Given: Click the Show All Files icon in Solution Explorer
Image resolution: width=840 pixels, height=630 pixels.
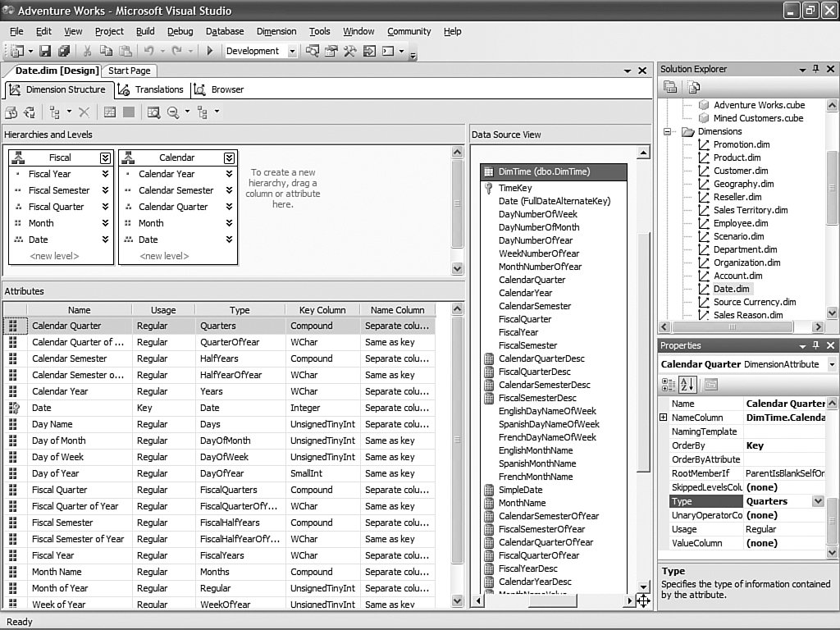Looking at the screenshot, I should (x=694, y=87).
